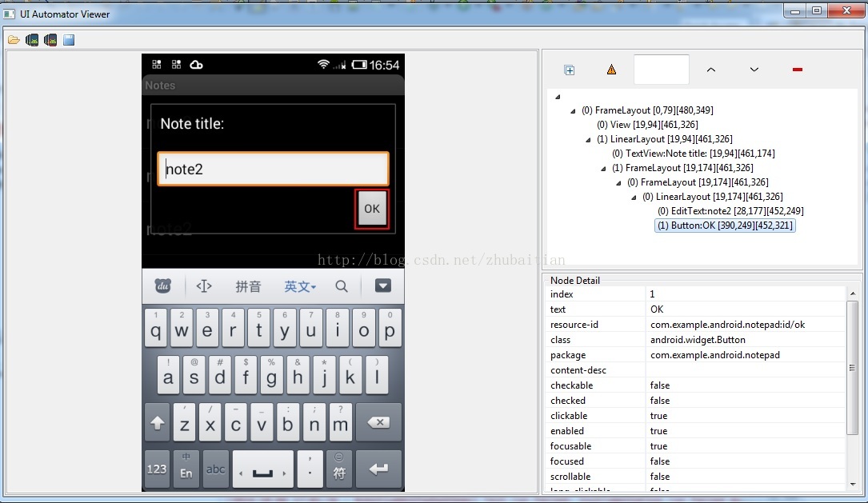The image size is (868, 503).
Task: Expand all nodes with the plus icon
Action: 569,70
